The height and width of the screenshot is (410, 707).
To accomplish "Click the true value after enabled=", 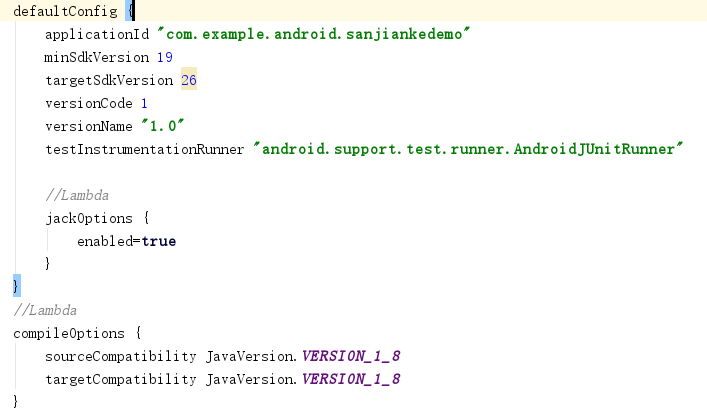I will click(158, 241).
